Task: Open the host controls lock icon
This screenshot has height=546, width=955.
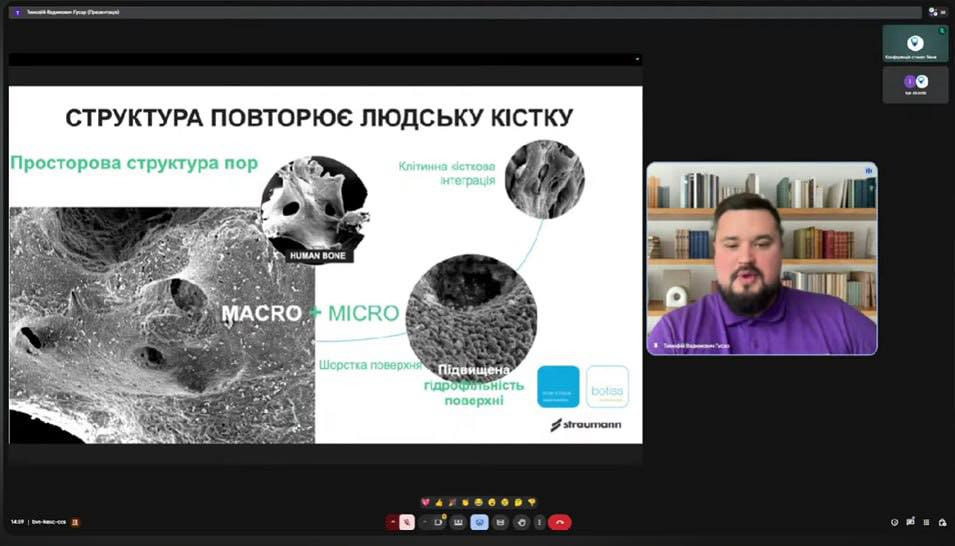Action: (x=943, y=522)
